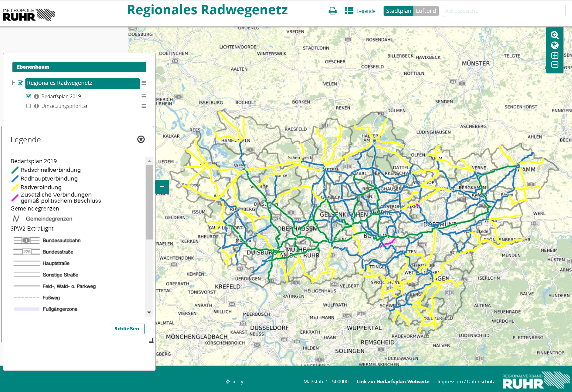Click the magnifier zoom-to-area tool
The width and height of the screenshot is (572, 392).
click(x=555, y=35)
